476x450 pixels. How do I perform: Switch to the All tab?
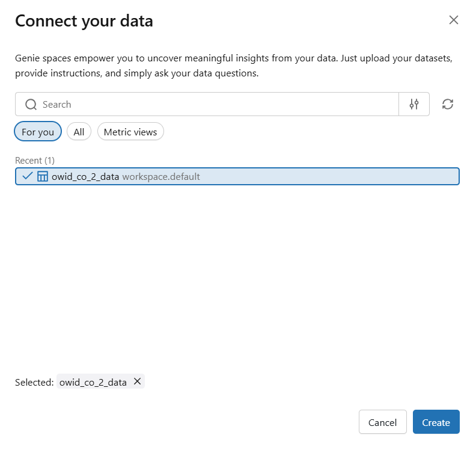(79, 132)
